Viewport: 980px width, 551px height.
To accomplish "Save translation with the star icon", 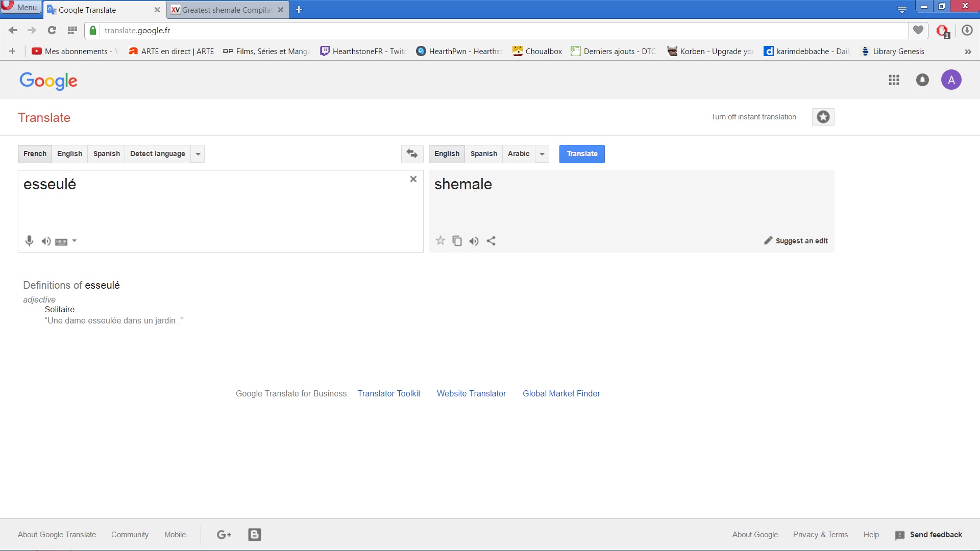I will (440, 241).
